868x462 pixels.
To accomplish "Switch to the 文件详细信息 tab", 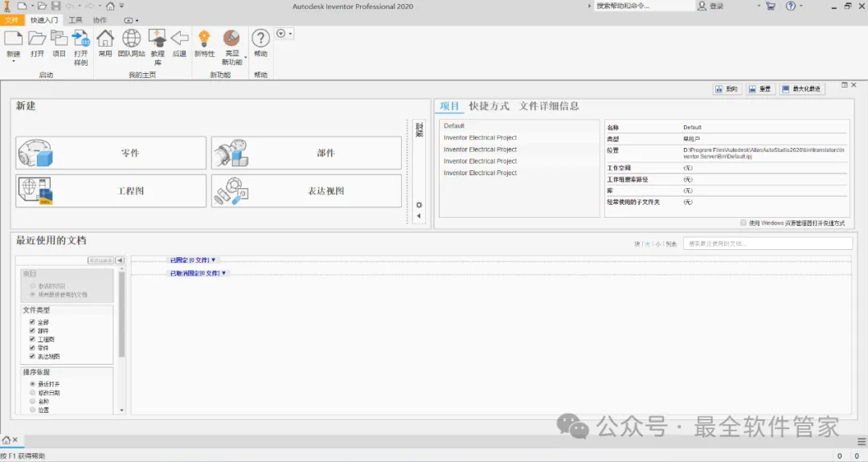I will click(x=549, y=106).
